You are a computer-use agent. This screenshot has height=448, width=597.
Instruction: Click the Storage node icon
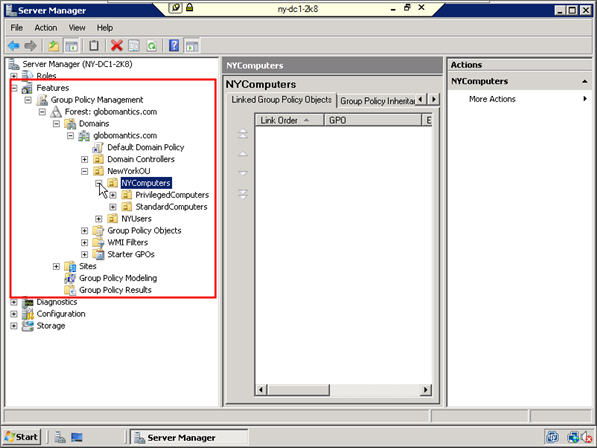coord(27,326)
